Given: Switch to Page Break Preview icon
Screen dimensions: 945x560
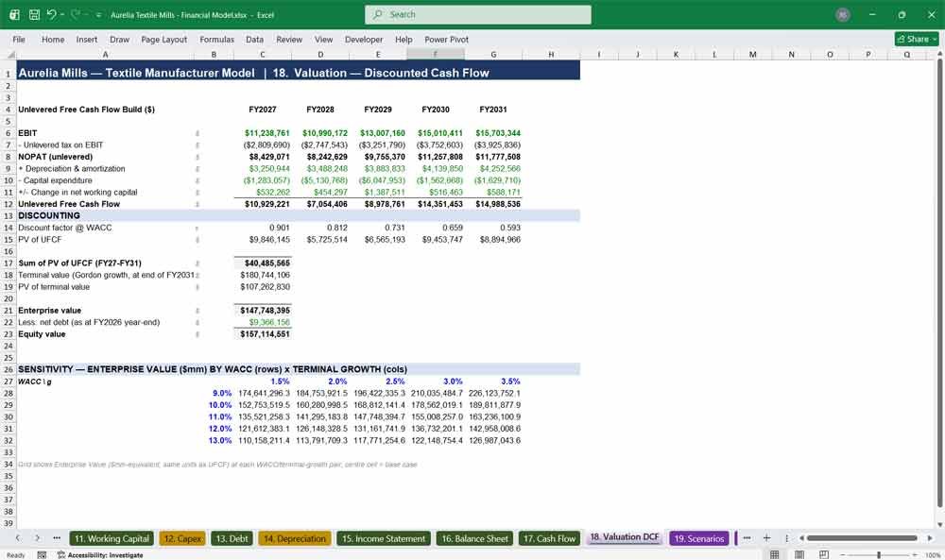Looking at the screenshot, I should [x=824, y=554].
